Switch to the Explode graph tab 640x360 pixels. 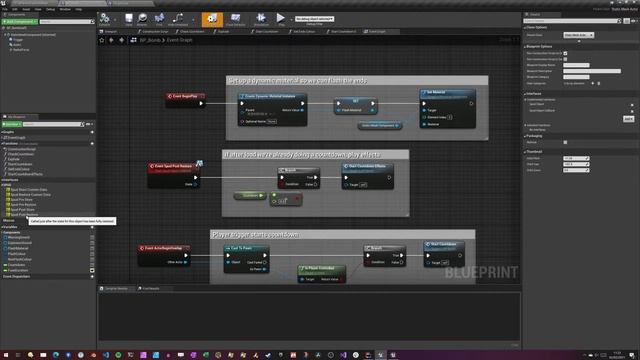coord(222,31)
